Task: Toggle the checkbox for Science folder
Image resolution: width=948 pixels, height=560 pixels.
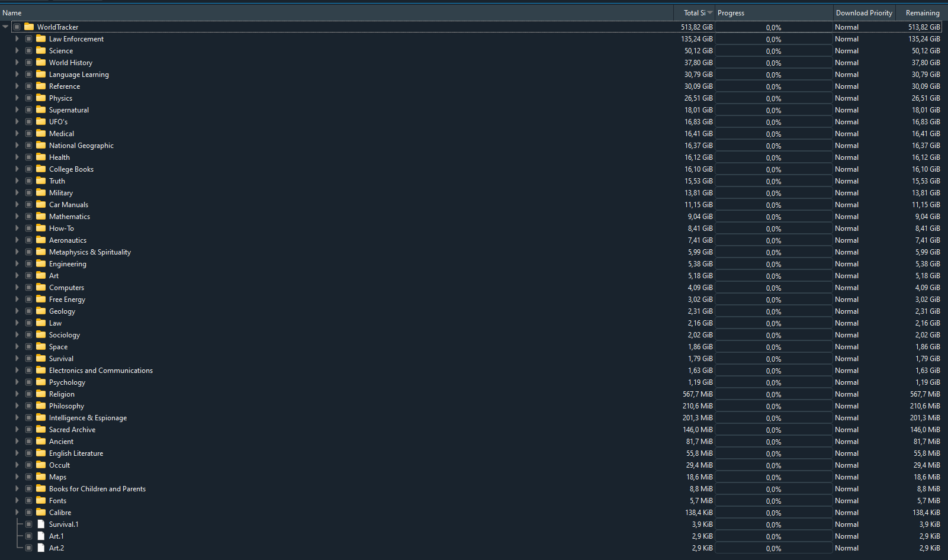Action: [x=28, y=51]
